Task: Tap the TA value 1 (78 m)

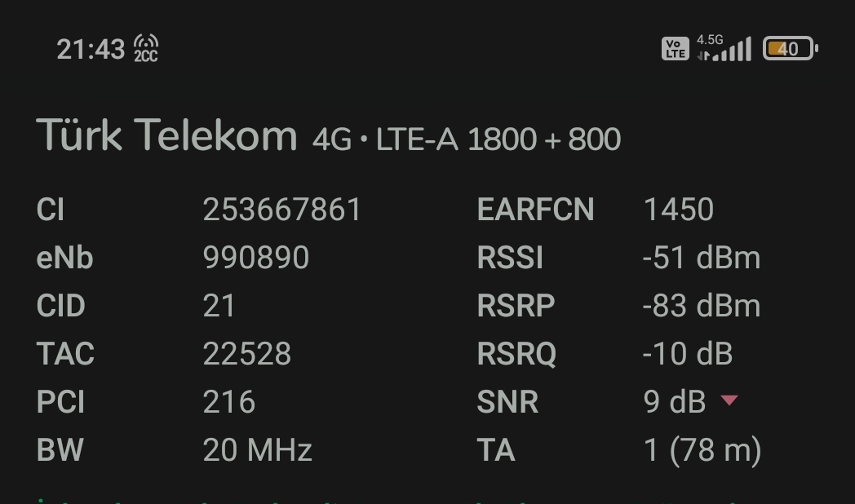Action: pyautogui.click(x=702, y=451)
